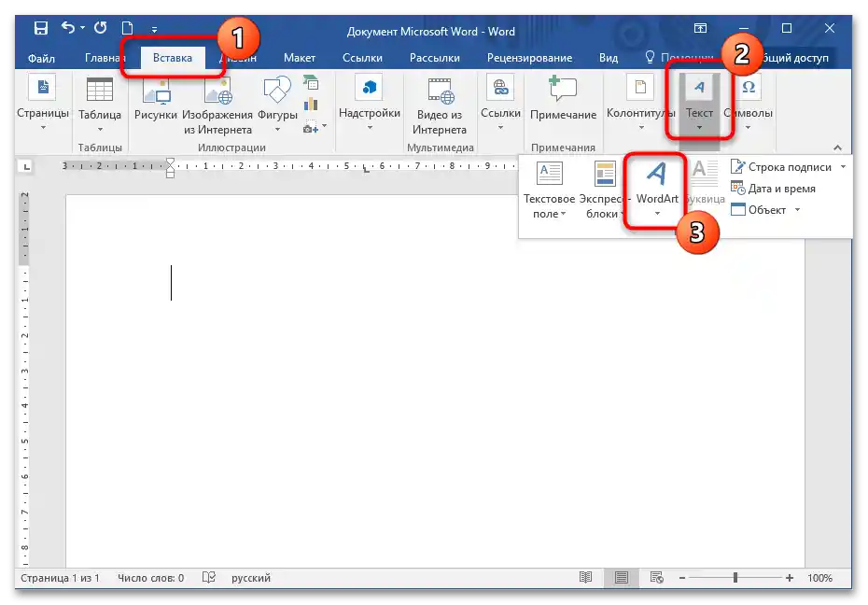Insert Строка подписи signature line
868x605 pixels.
pyautogui.click(x=781, y=166)
